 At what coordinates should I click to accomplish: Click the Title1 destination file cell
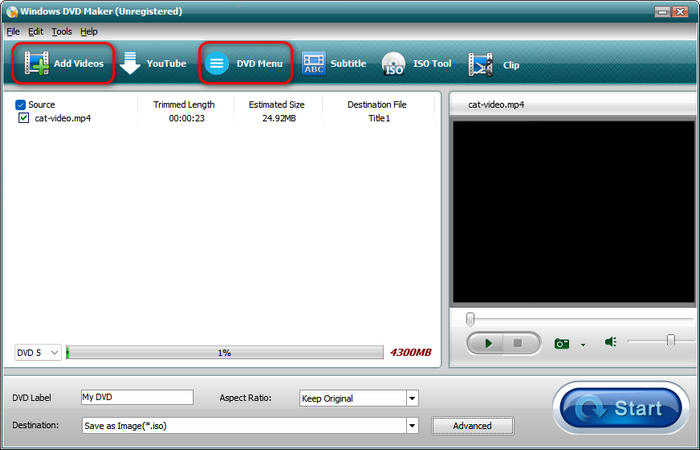tap(379, 118)
